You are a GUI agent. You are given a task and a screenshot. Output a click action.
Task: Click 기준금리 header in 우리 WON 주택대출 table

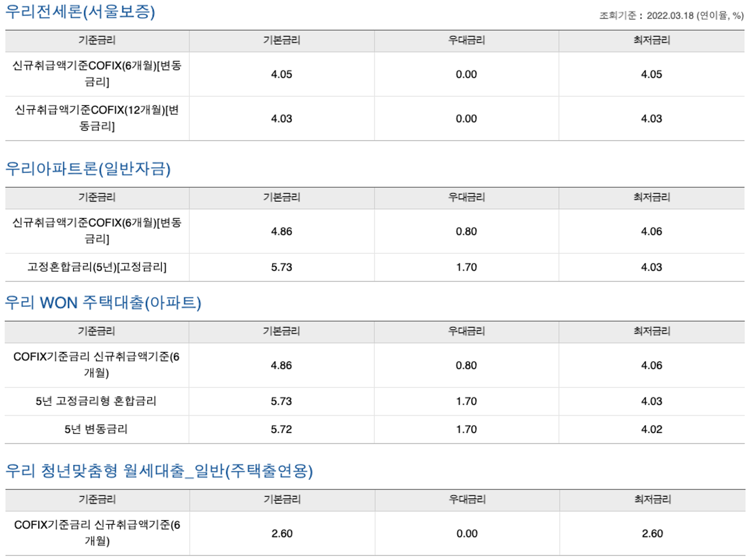pos(96,331)
